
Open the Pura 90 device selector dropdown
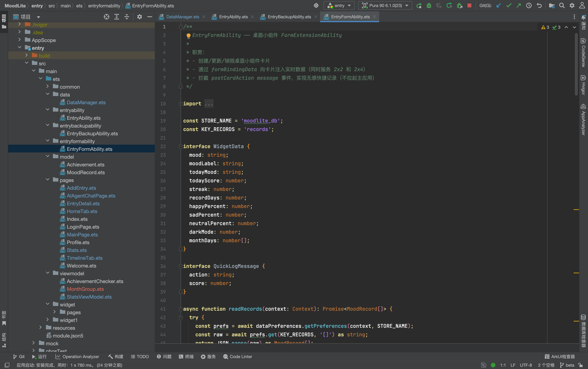(x=385, y=6)
